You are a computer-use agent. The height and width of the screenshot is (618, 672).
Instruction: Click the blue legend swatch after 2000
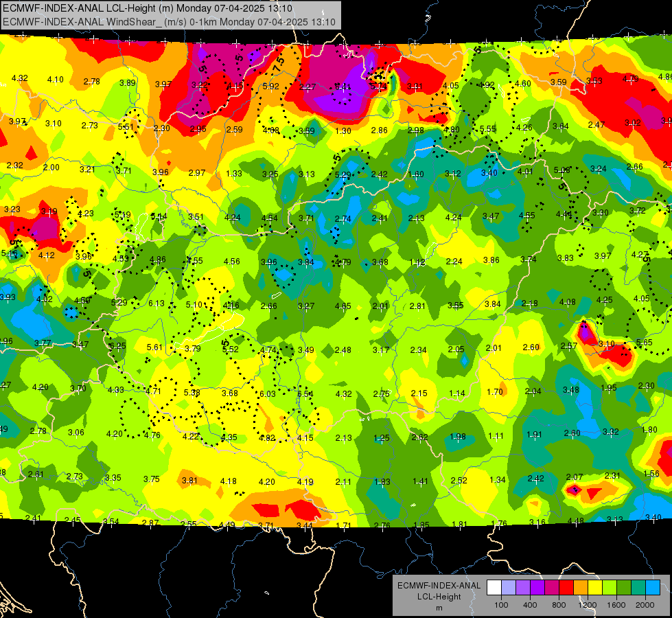click(x=653, y=588)
